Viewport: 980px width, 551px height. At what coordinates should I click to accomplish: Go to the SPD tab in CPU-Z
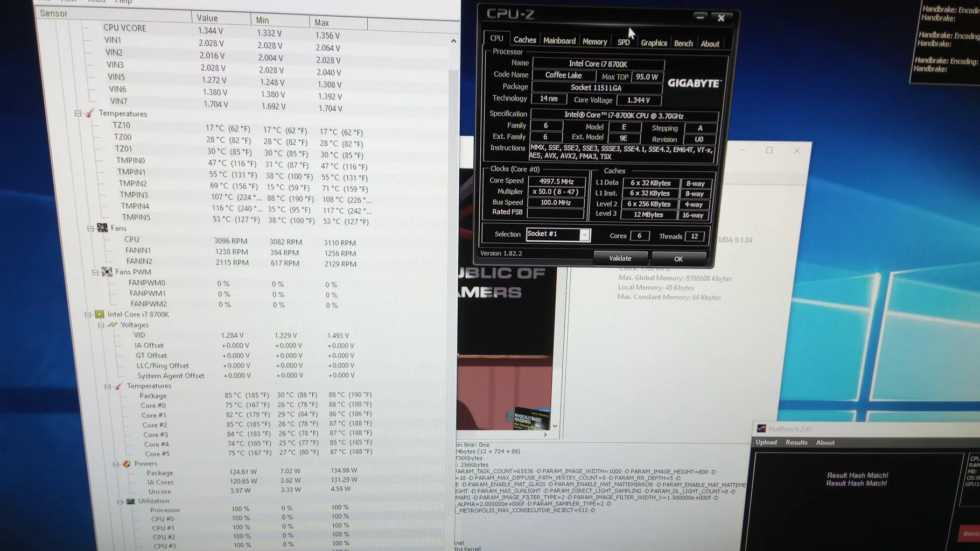coord(624,42)
